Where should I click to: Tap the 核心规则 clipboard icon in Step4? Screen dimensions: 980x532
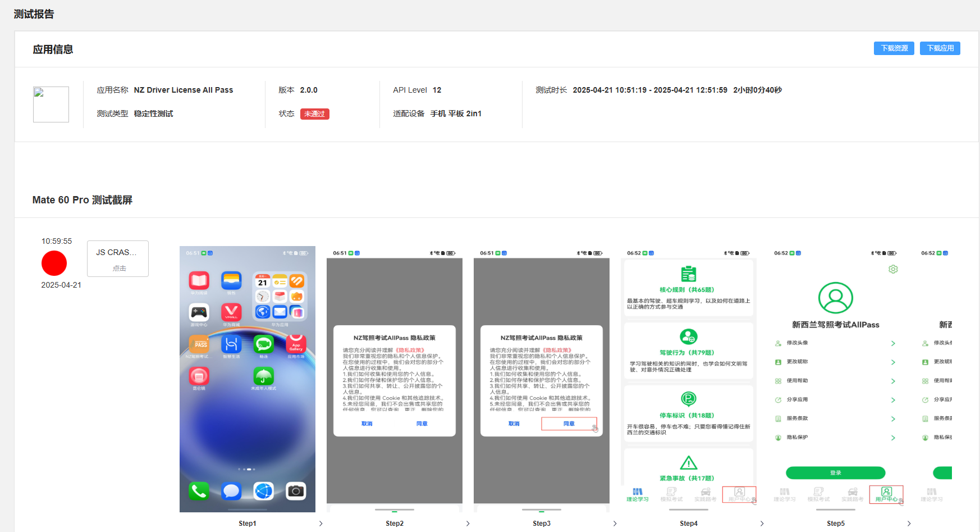coord(689,274)
